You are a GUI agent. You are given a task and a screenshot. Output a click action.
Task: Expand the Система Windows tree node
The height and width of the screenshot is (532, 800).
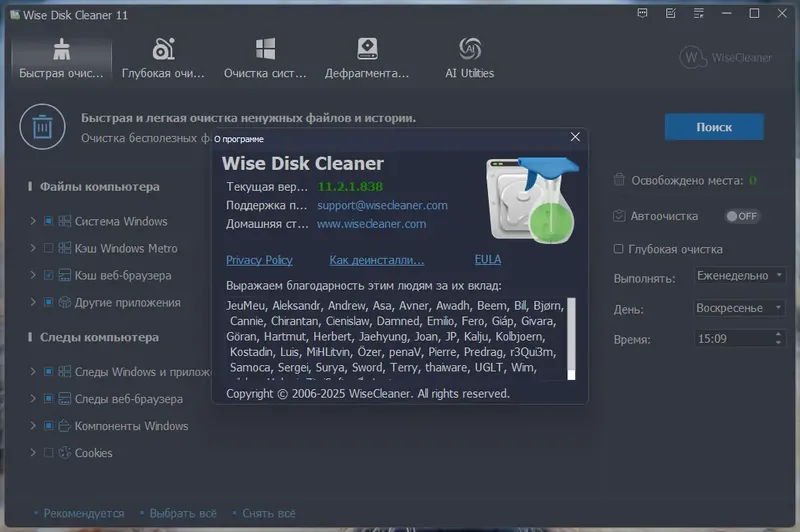point(33,221)
